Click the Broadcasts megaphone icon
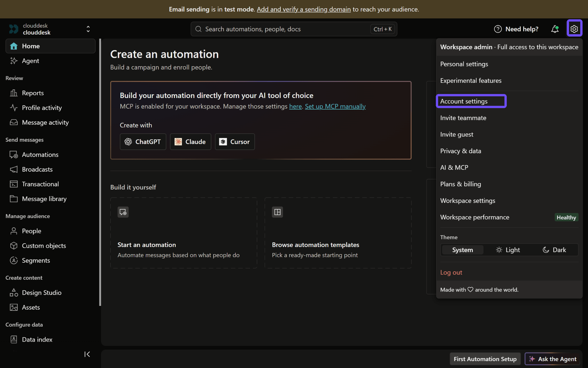 coord(13,169)
